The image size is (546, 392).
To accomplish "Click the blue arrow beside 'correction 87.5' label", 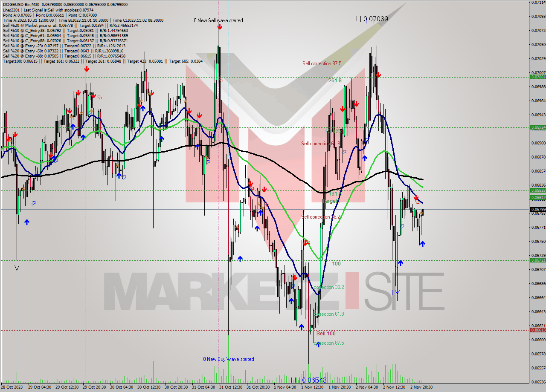I will click(x=318, y=344).
